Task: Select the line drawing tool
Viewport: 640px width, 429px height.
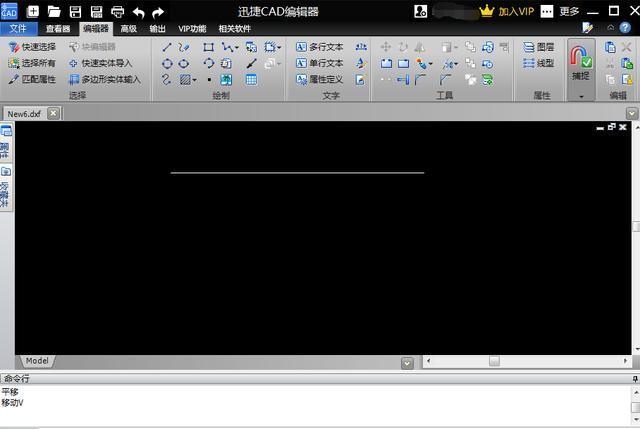Action: (167, 47)
